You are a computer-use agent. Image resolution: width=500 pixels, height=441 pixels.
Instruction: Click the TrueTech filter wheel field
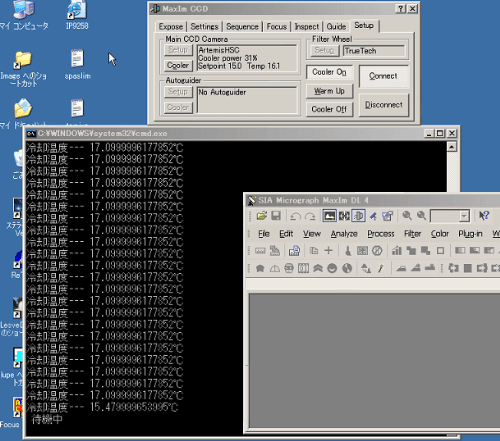(x=374, y=51)
